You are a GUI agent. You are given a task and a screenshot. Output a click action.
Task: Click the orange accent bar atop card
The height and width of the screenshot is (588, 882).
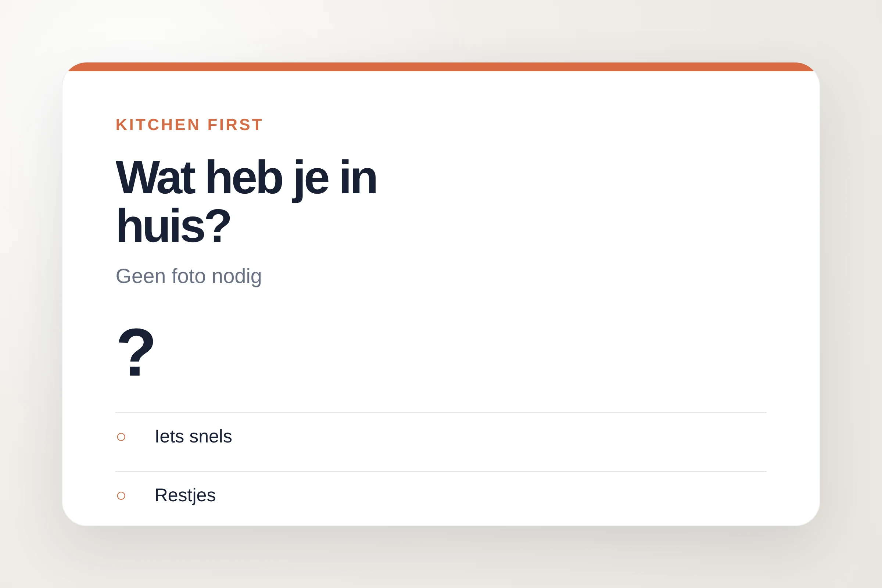click(441, 67)
